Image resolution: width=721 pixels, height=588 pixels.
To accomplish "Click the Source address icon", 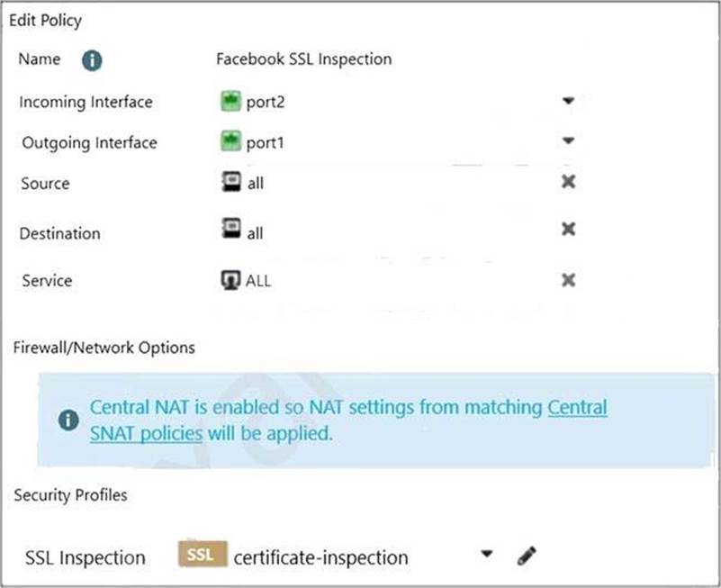I will coord(230,182).
